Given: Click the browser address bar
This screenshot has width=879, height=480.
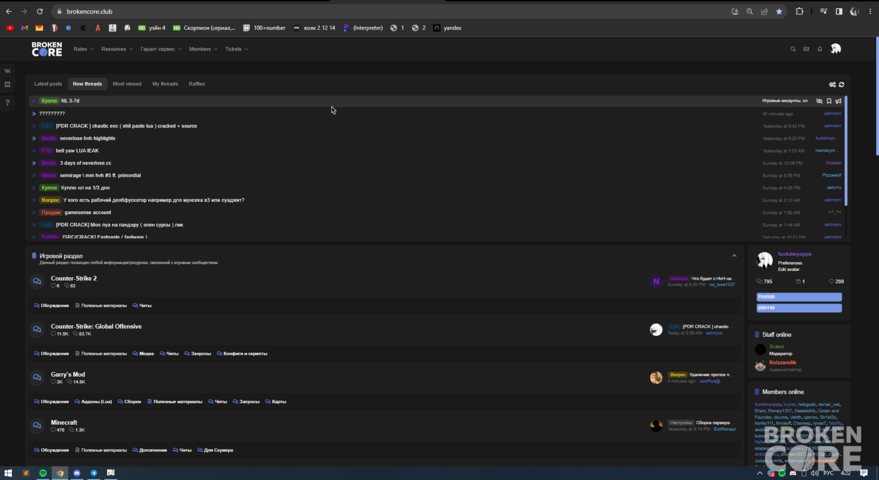Looking at the screenshot, I should 392,11.
